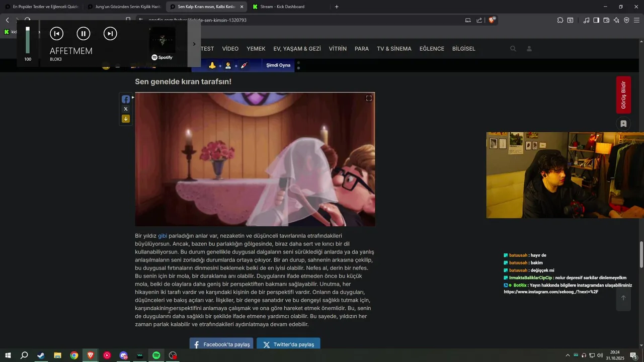Close the 'Sen Kalp Kıran mısın' tab
The image size is (644, 362).
tap(242, 7)
